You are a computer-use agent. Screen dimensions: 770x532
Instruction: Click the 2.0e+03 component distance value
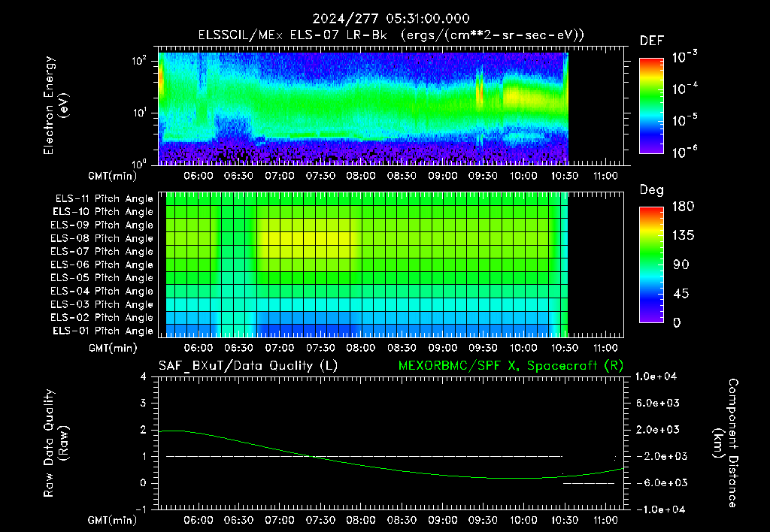click(658, 430)
